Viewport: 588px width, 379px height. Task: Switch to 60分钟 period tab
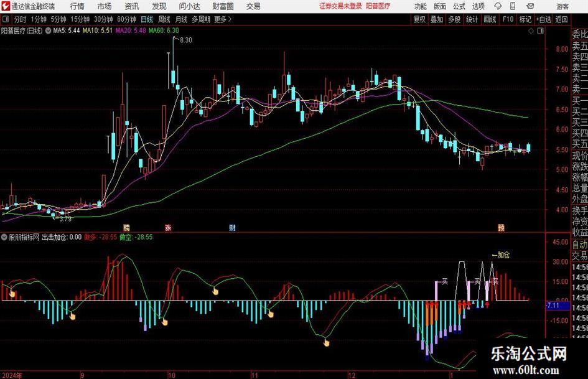tap(127, 19)
